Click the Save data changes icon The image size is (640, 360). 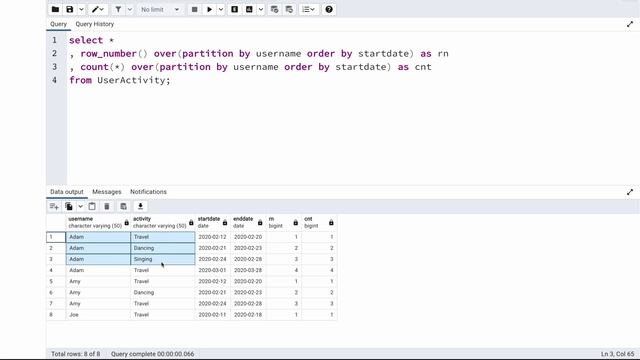coord(123,207)
